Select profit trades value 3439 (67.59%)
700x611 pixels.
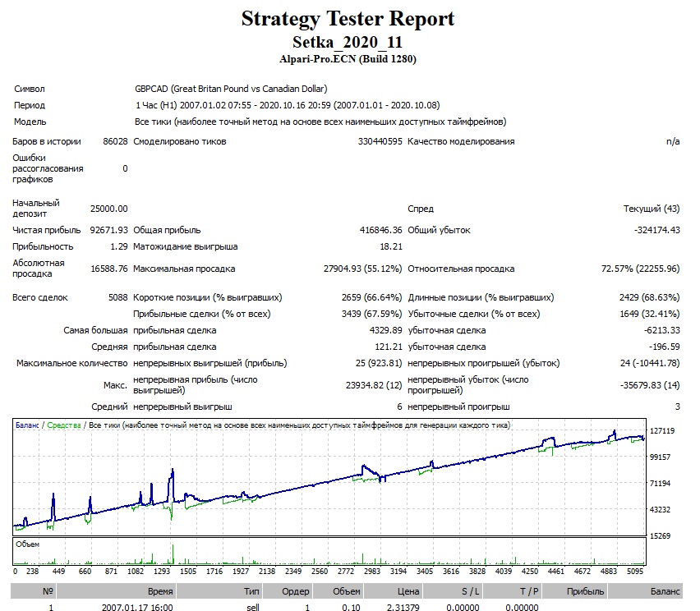coord(372,314)
